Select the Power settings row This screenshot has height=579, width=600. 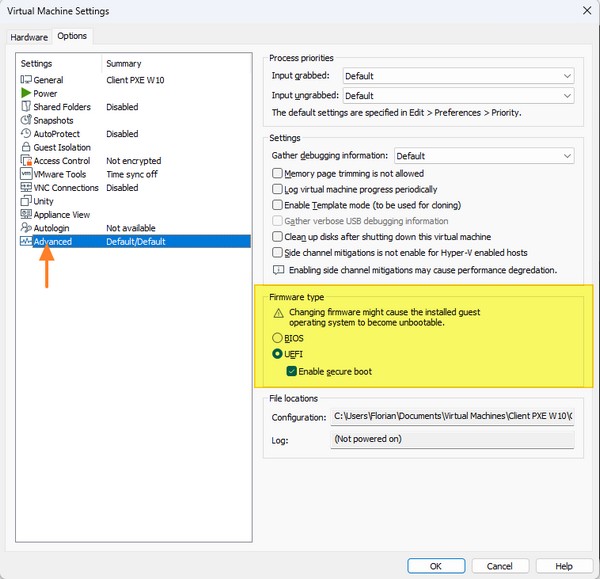135,93
